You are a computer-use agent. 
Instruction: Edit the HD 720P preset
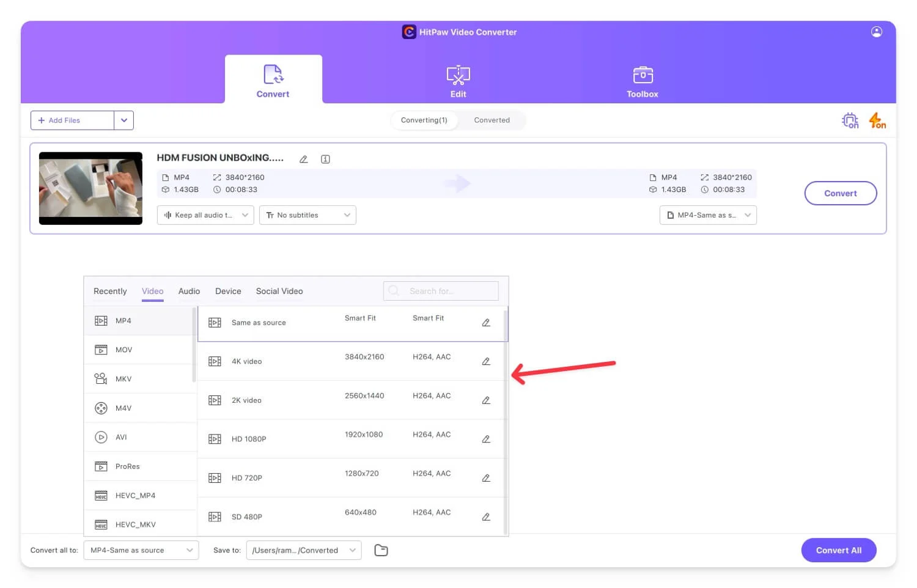click(x=486, y=478)
